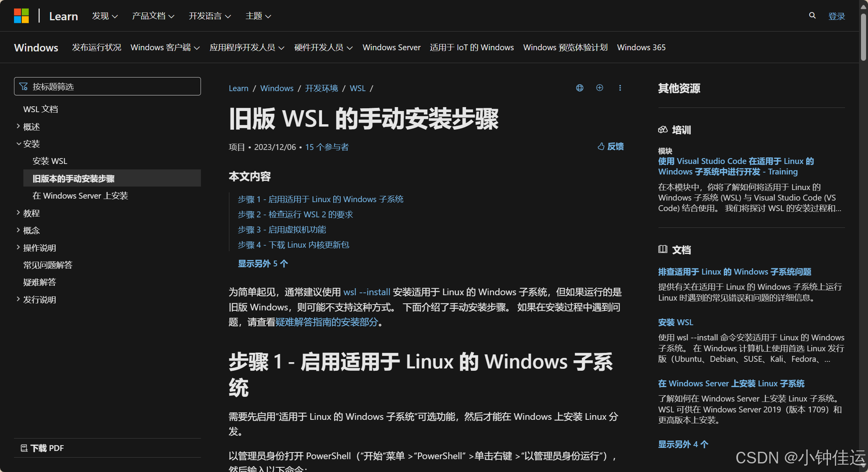
Task: Expand the 发行说明 tree node
Action: (x=37, y=299)
